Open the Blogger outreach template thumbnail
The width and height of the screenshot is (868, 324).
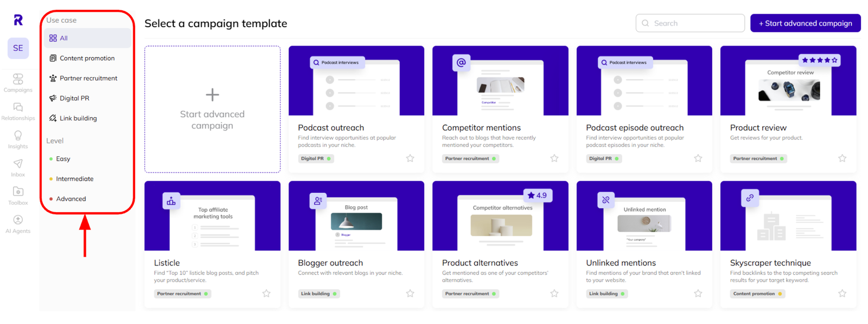pos(356,216)
